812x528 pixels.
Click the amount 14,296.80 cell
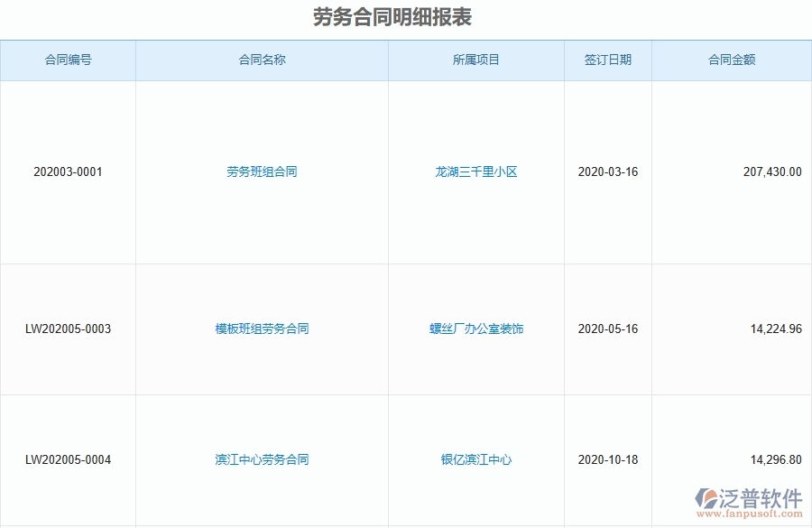click(773, 459)
